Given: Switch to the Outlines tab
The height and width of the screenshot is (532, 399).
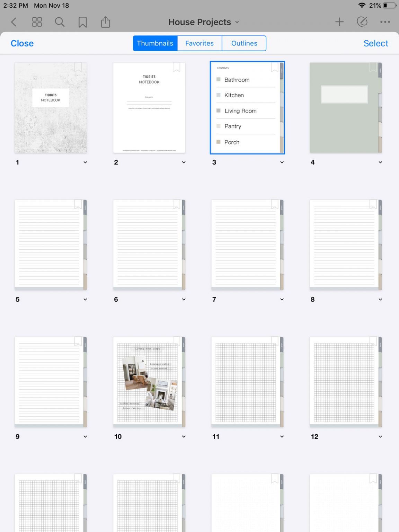Looking at the screenshot, I should [244, 43].
